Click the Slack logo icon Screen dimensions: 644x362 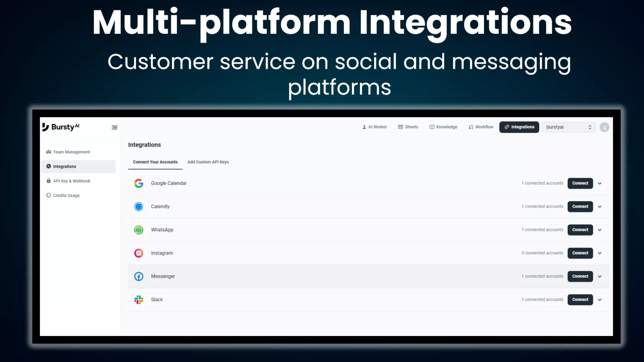tap(139, 300)
